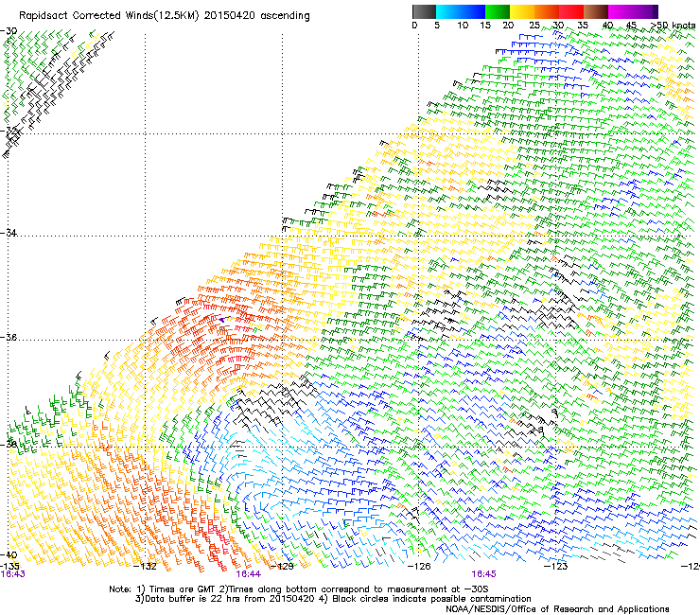Image resolution: width=700 pixels, height=615 pixels.
Task: Click the 16:44 time stamp
Action: [x=248, y=574]
